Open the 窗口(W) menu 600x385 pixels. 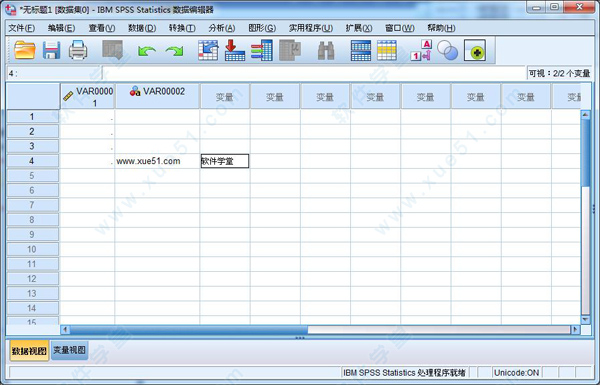click(399, 28)
